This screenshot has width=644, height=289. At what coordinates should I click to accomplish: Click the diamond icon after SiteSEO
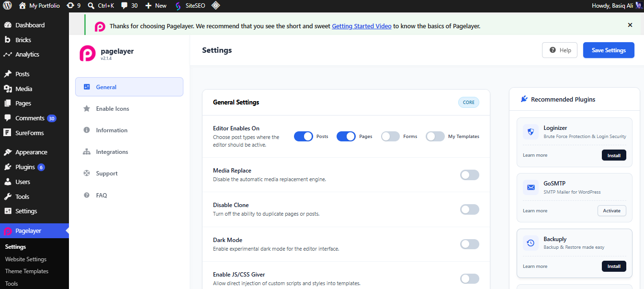[216, 6]
